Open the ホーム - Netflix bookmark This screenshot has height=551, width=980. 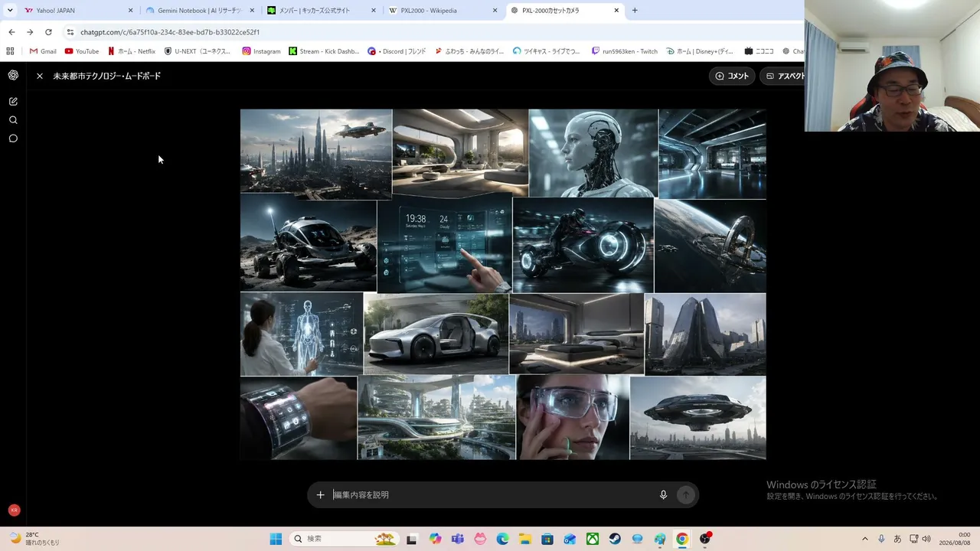[132, 51]
